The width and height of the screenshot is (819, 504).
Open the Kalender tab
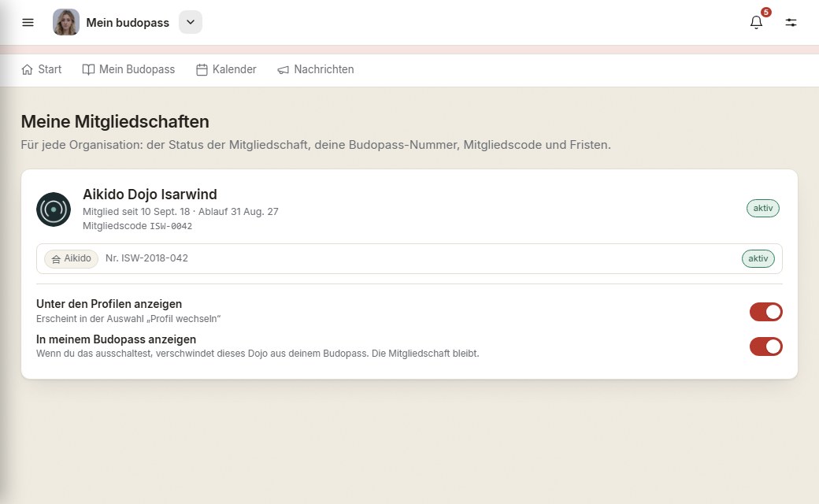point(226,69)
